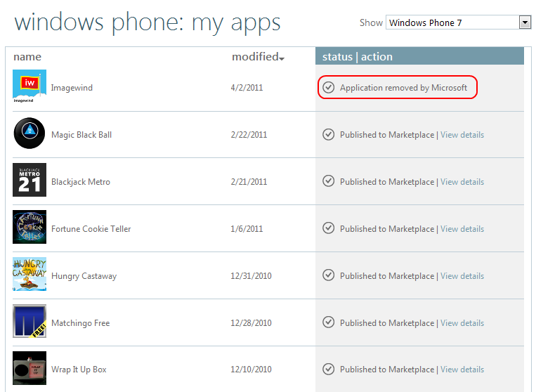Viewport: 536px width, 392px height.
Task: Click the status checkmark for Magic Black Ball
Action: [329, 135]
